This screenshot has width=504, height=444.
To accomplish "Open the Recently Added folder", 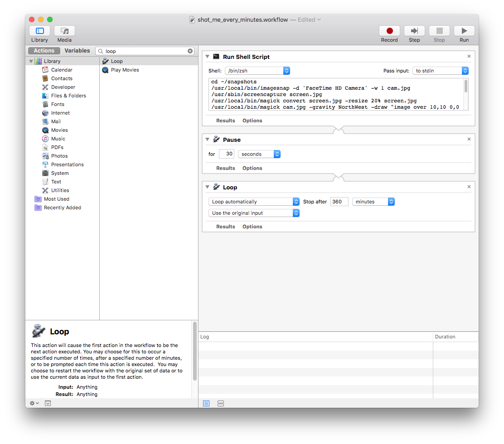I will click(63, 208).
